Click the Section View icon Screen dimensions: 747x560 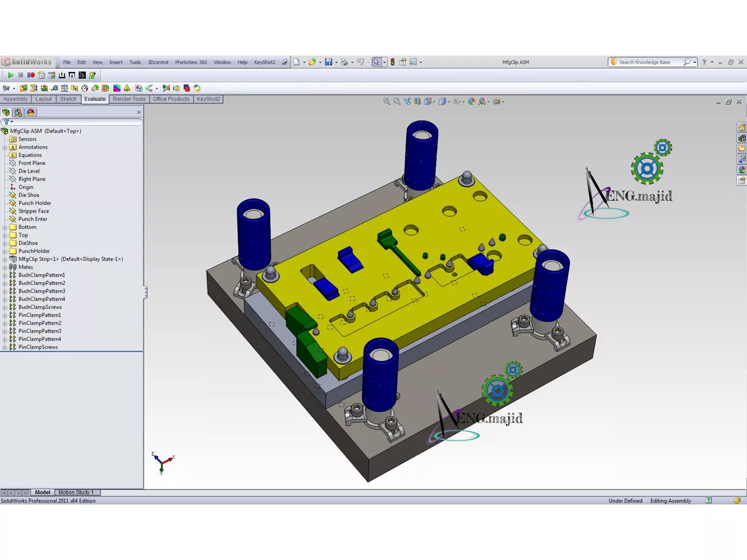click(x=417, y=102)
